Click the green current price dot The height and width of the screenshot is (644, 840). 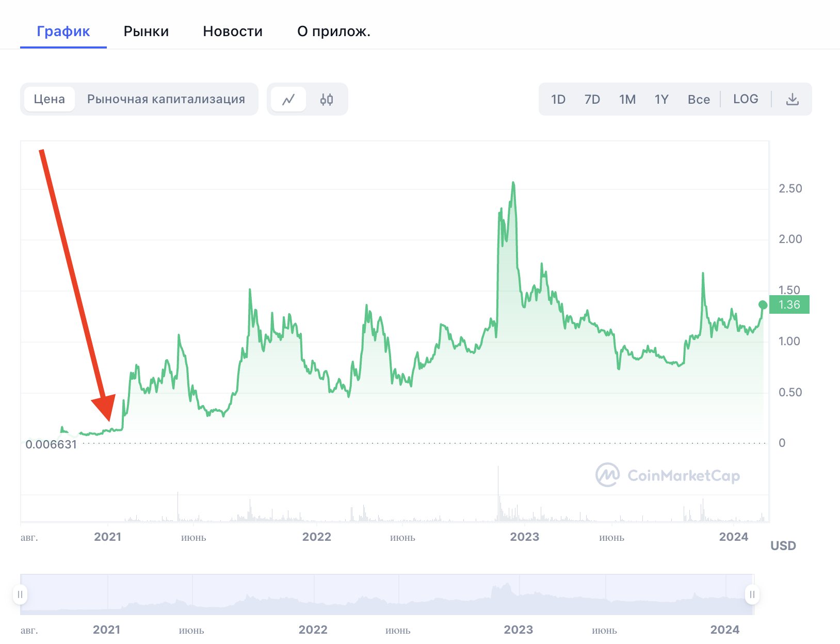point(763,304)
